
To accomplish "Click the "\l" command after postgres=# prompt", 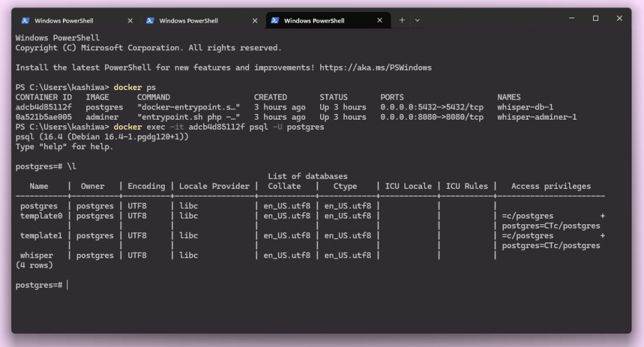I will pos(72,166).
